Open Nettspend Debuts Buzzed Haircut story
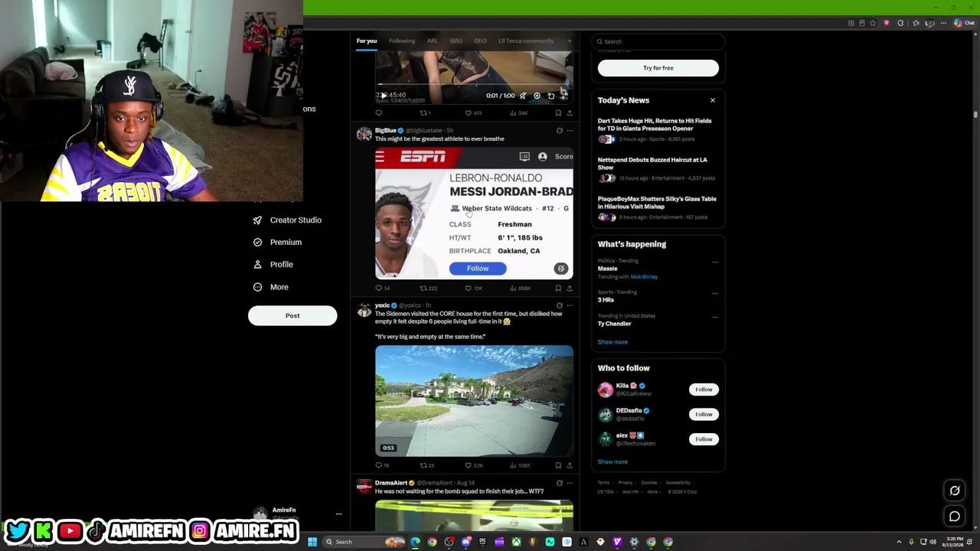This screenshot has width=980, height=551. coord(657,168)
